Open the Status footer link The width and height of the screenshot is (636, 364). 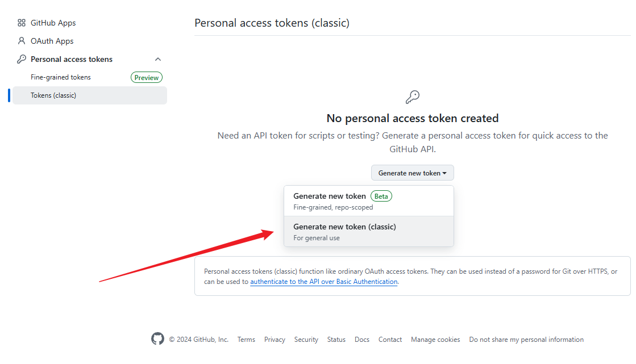coord(336,340)
